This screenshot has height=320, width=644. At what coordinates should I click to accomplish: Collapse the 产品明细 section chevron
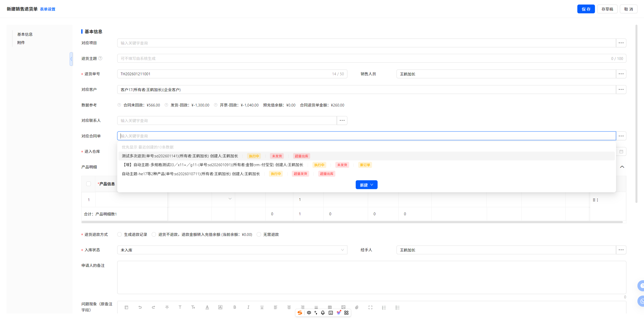point(622,167)
